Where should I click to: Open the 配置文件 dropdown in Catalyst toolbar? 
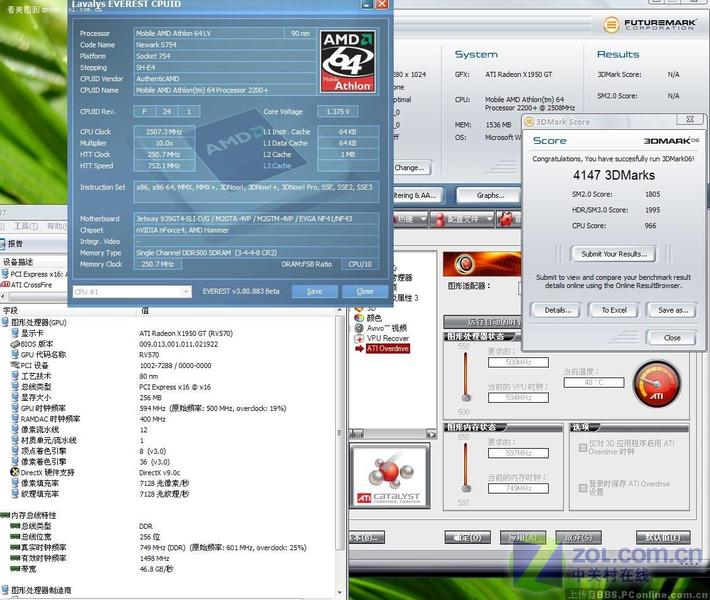pyautogui.click(x=462, y=220)
